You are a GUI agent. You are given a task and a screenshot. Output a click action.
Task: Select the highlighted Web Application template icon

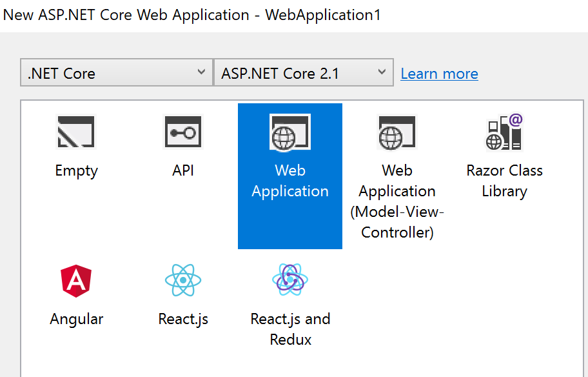point(290,132)
